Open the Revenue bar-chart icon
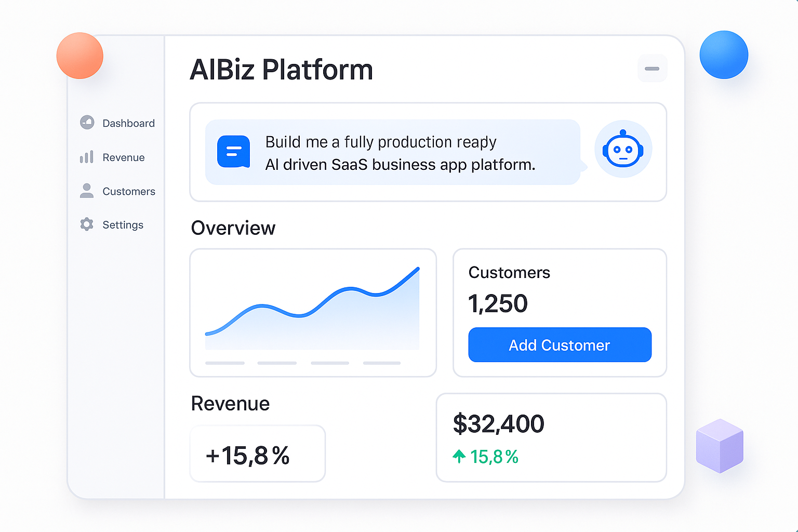The height and width of the screenshot is (532, 798). [87, 157]
